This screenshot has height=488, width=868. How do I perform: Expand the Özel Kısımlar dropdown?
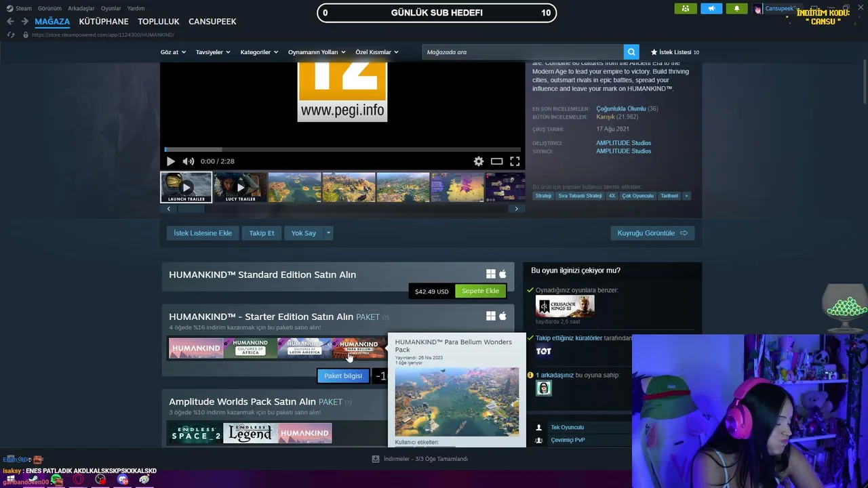377,52
